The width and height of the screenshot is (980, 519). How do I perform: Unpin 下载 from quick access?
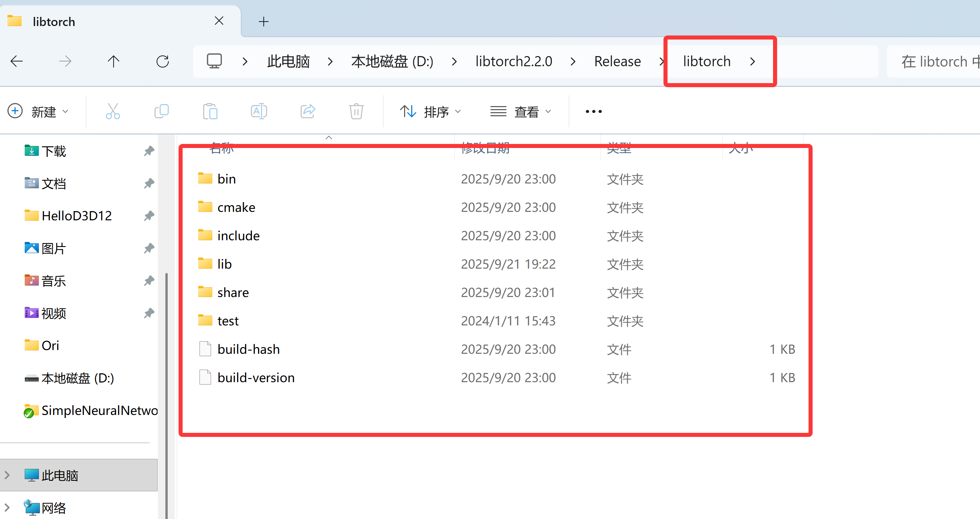coord(149,151)
